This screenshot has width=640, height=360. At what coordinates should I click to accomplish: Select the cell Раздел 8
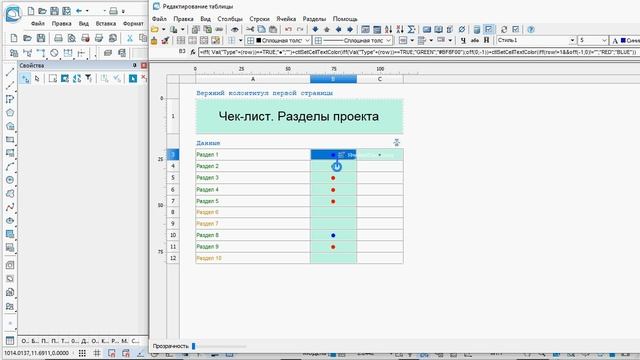pos(253,235)
